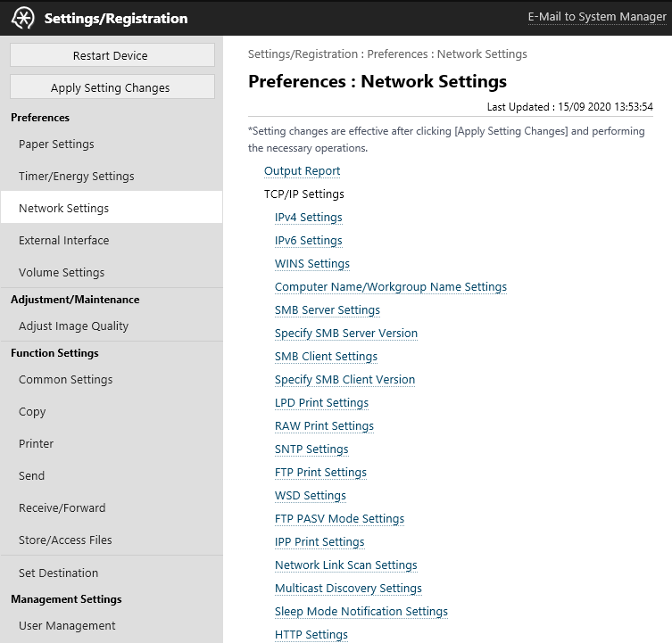Viewport: 672px width, 643px height.
Task: Open the IPv4 Settings link
Action: tap(308, 218)
